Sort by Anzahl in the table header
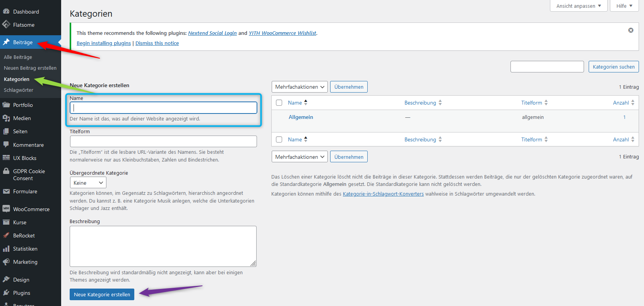644x306 pixels. click(624, 103)
